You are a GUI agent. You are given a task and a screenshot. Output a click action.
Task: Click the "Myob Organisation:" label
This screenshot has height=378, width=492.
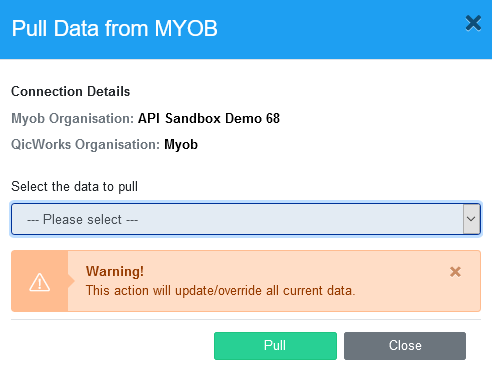click(x=72, y=118)
